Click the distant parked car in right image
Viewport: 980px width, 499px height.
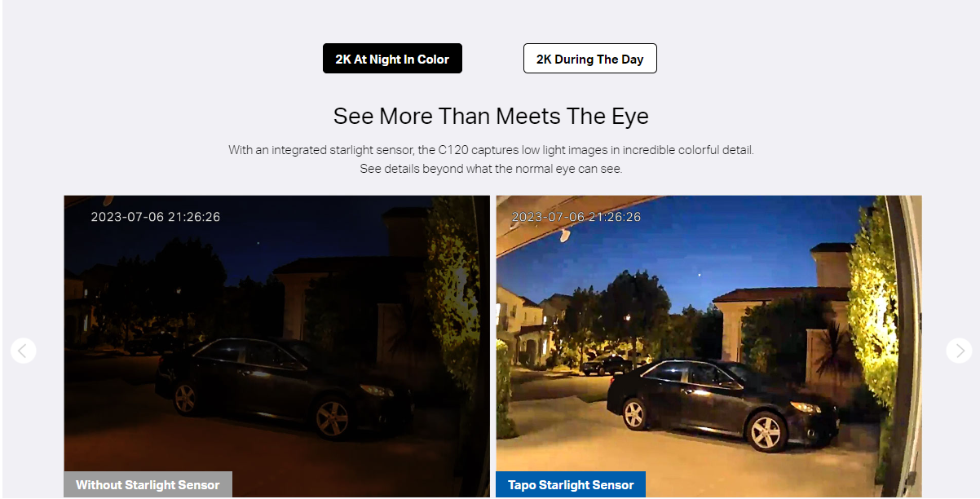pos(606,364)
